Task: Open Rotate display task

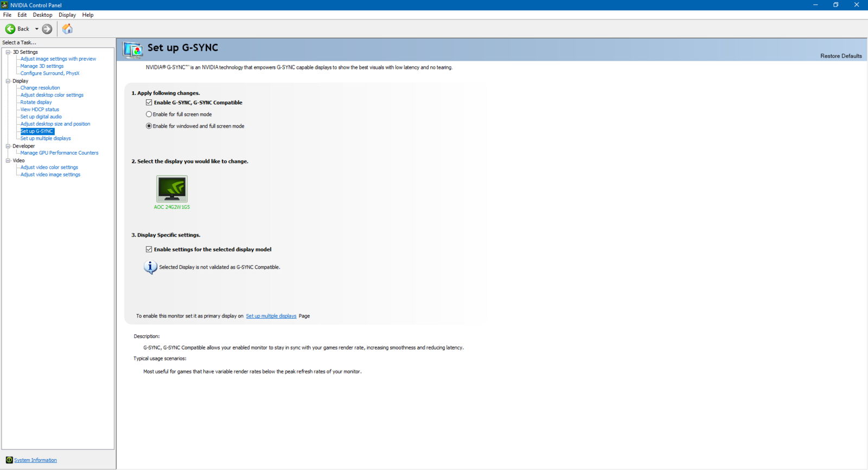Action: point(36,102)
